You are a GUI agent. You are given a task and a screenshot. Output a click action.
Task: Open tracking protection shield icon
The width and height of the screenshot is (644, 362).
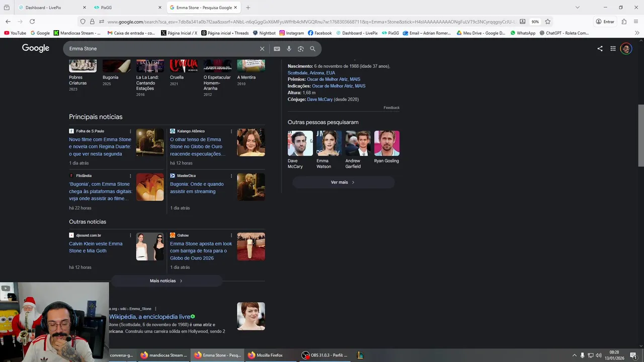tap(83, 22)
